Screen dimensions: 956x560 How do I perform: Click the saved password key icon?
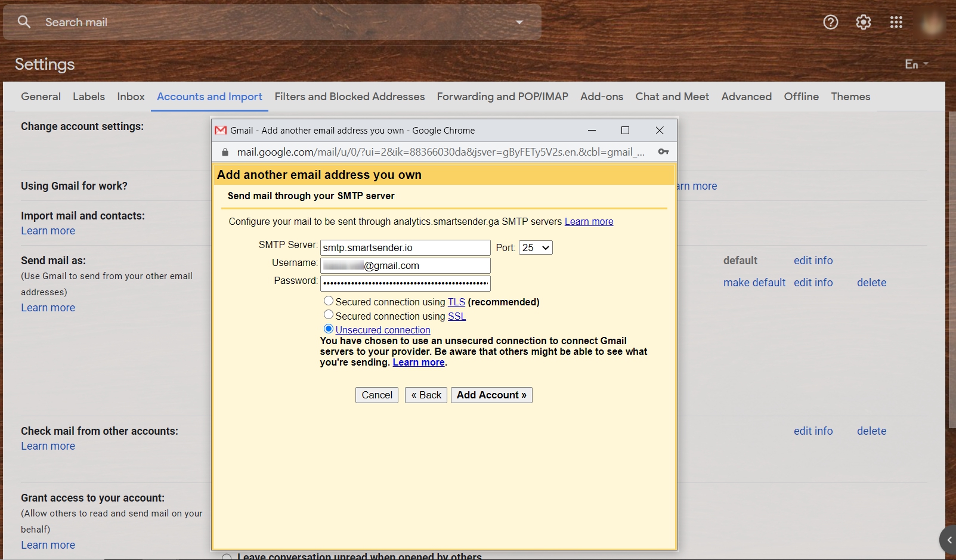[663, 152]
